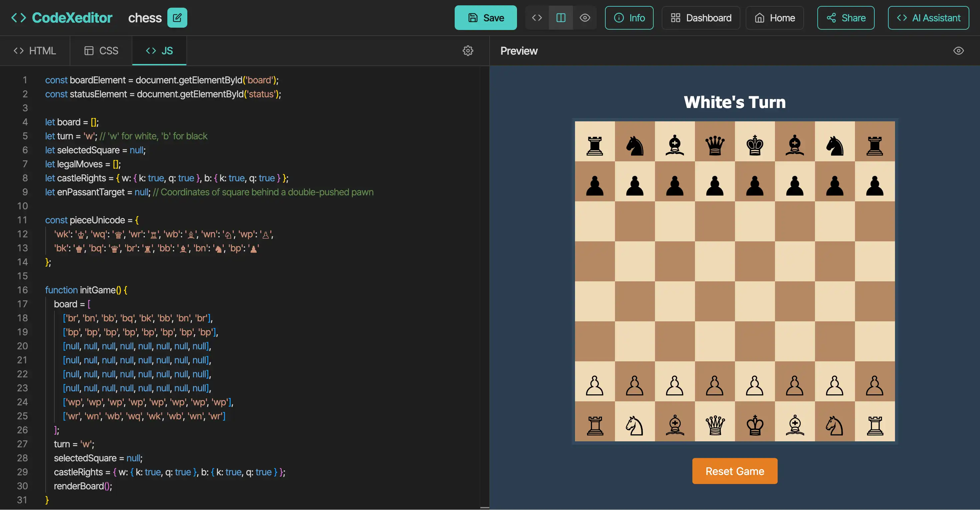The height and width of the screenshot is (510, 980).
Task: Click the White's Turn status heading
Action: pos(735,102)
